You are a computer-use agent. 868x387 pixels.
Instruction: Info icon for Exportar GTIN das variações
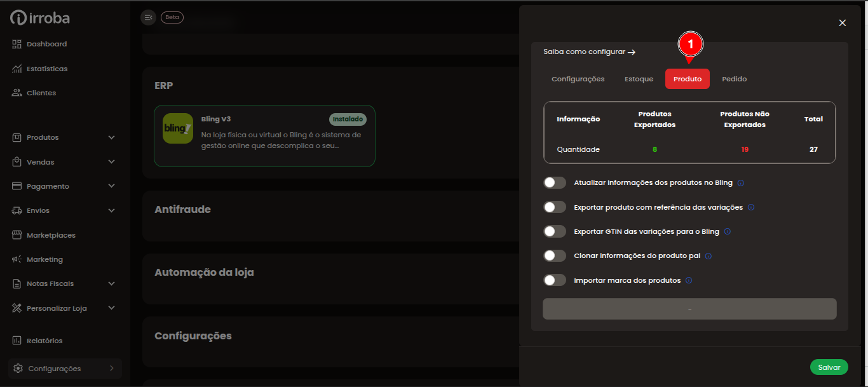tap(728, 232)
